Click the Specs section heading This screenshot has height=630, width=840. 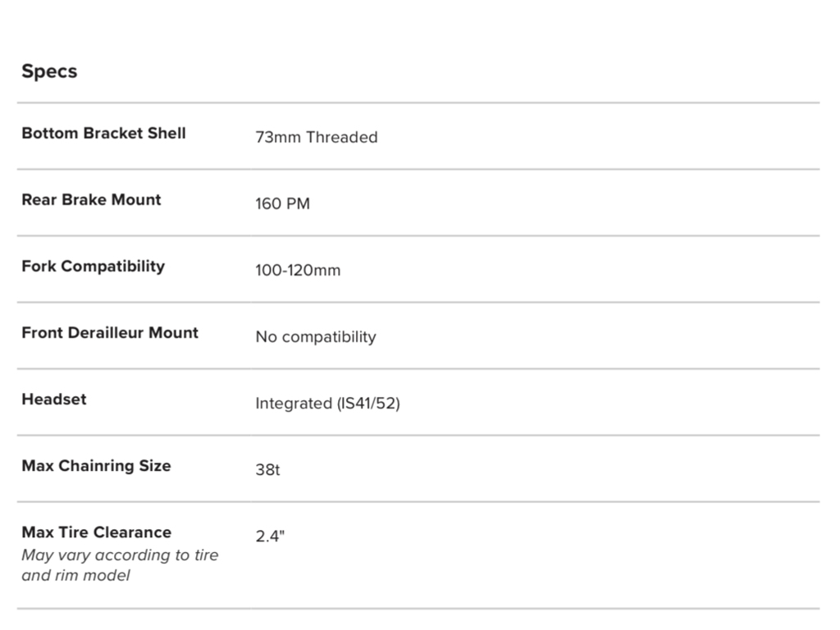(49, 71)
